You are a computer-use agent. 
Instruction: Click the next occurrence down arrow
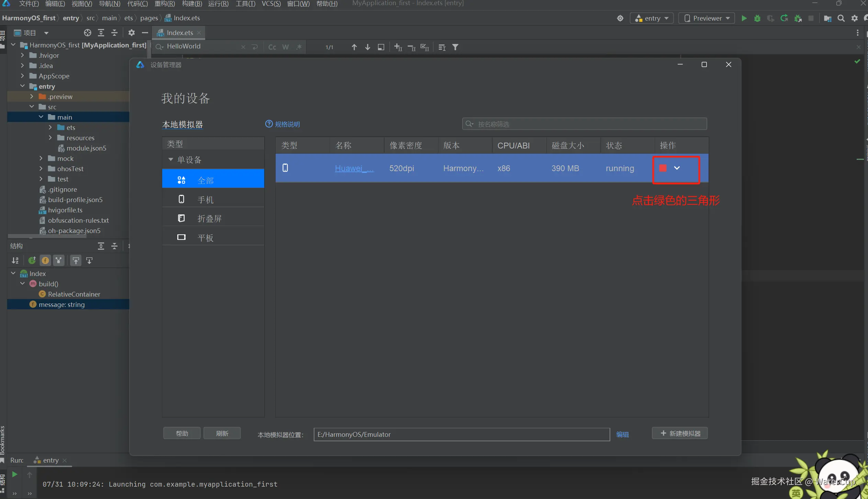tap(368, 47)
